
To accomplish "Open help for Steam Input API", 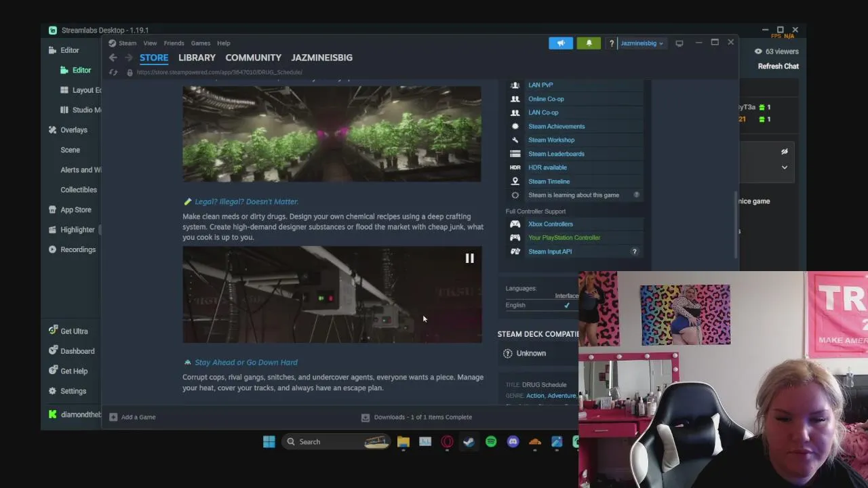I will [634, 251].
